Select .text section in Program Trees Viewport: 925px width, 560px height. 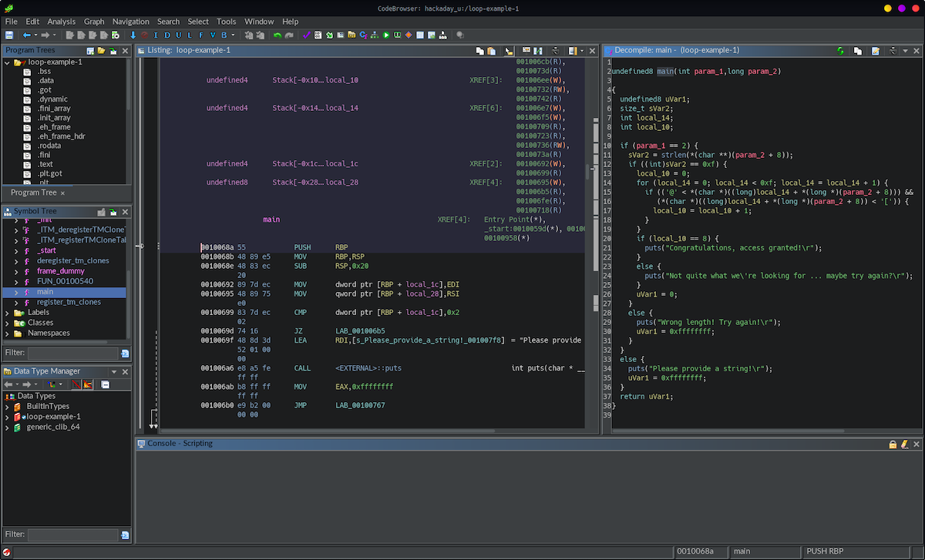click(45, 164)
